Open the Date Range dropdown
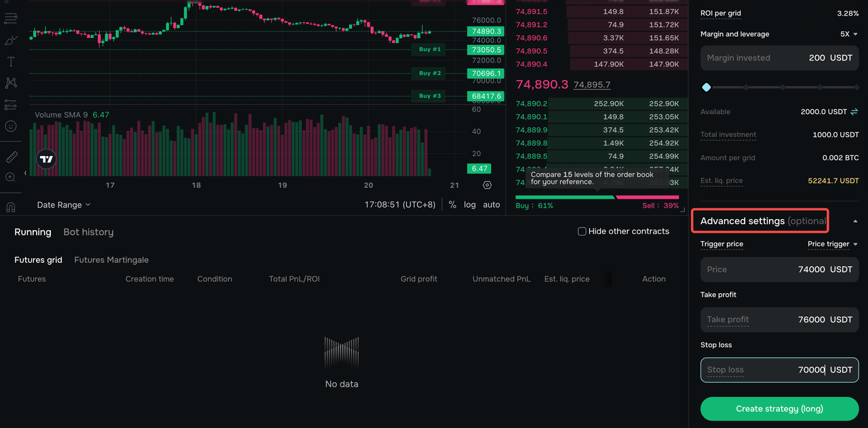Screen dimensions: 868x428 pos(64,205)
